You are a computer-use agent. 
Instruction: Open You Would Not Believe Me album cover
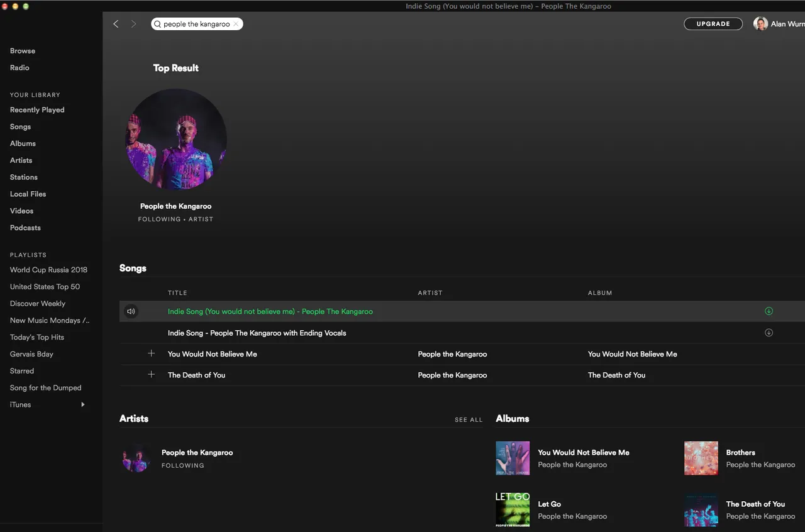click(513, 458)
